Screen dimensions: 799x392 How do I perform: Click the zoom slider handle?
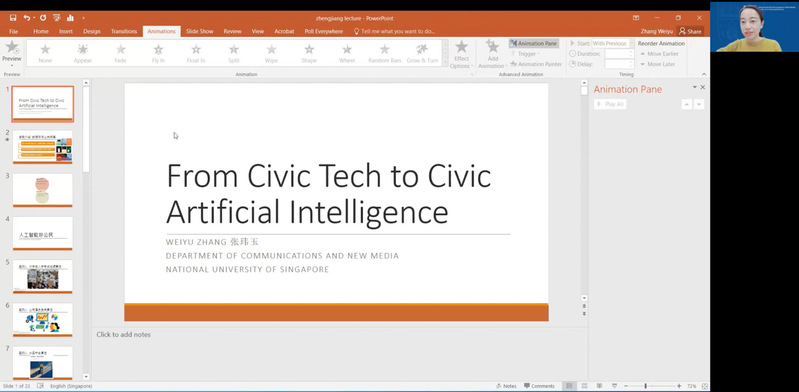pos(645,386)
